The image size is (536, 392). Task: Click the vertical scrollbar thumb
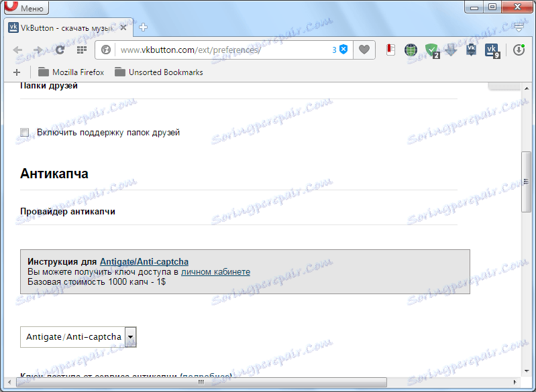(526, 182)
